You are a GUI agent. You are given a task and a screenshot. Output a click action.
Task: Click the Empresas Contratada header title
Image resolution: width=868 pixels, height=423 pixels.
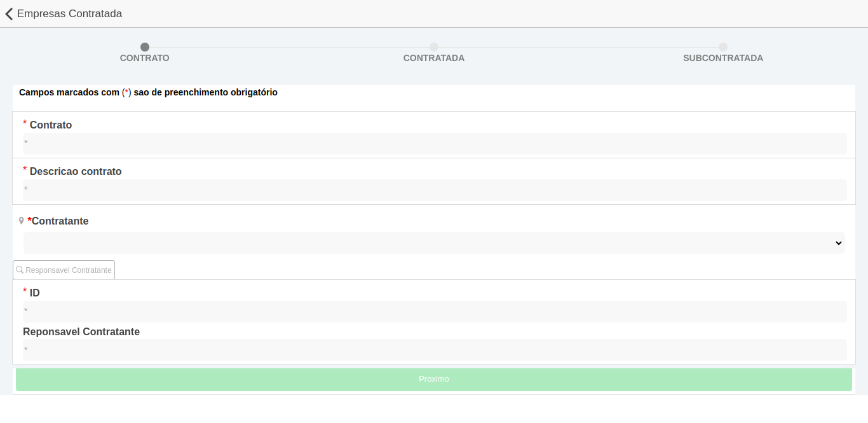tap(69, 14)
